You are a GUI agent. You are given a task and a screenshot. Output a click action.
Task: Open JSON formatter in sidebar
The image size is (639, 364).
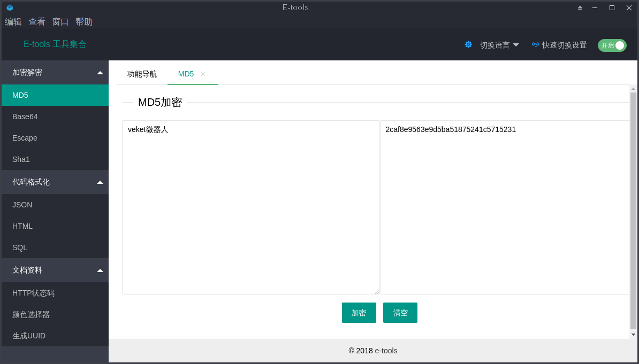(55, 205)
